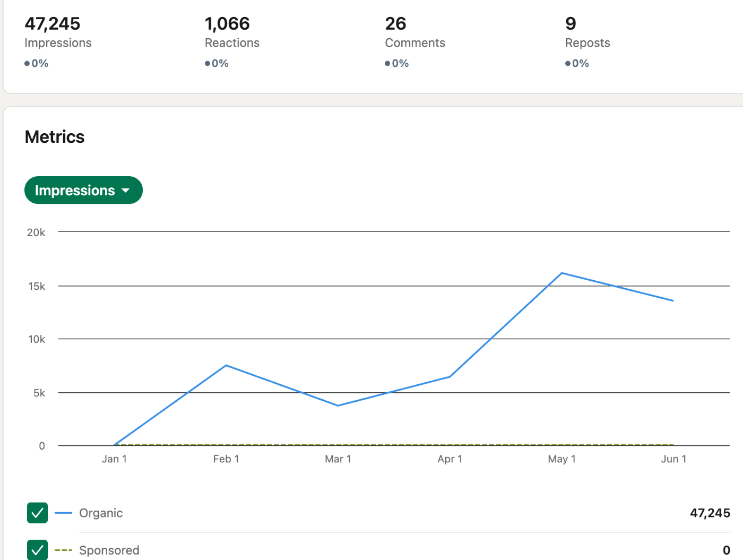The width and height of the screenshot is (743, 560).
Task: Click the Reposts label under 9
Action: click(588, 43)
